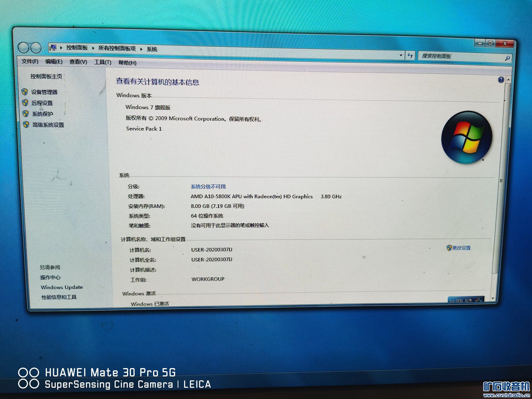
Task: Expand the breadcrumb arrow before 控制面板
Action: point(61,48)
